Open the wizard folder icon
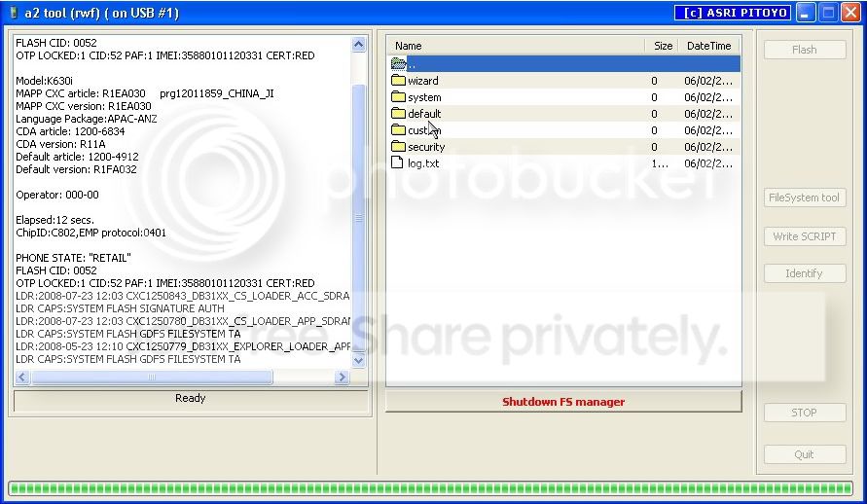 point(398,81)
